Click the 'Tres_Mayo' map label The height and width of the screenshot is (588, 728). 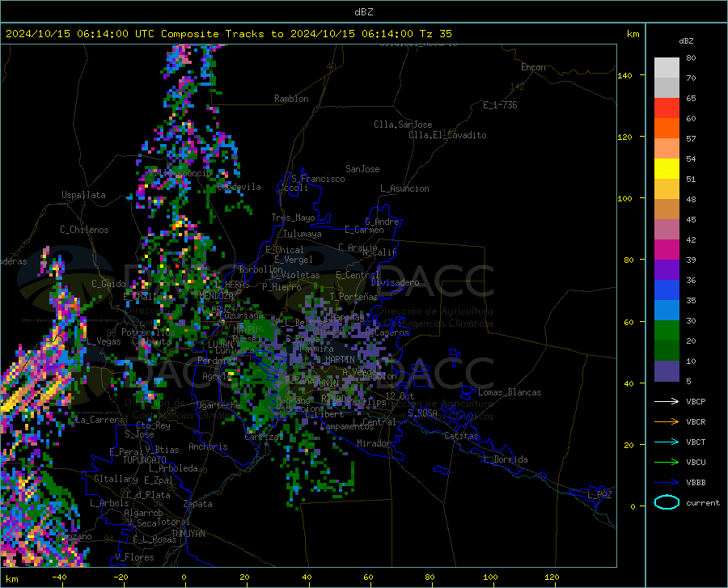point(293,218)
